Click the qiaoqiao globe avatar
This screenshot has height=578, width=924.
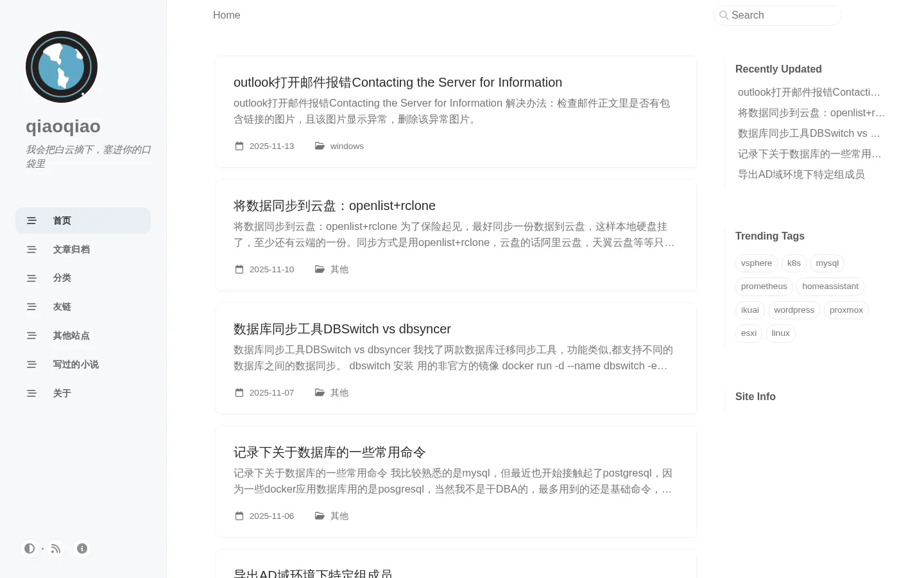click(62, 67)
